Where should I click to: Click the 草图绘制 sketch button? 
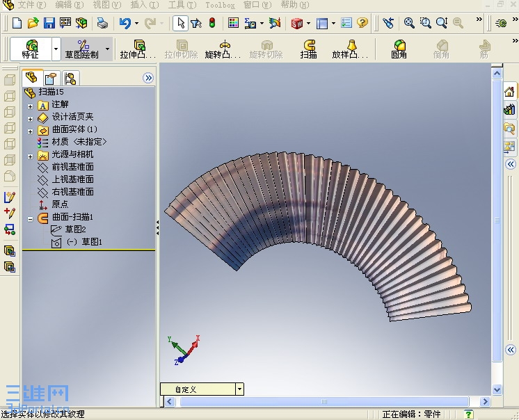[82, 49]
